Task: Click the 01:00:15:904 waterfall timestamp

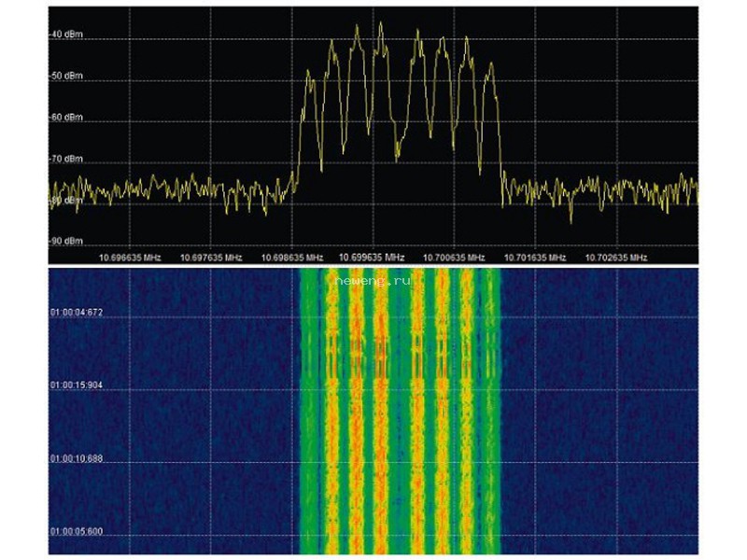Action: pyautogui.click(x=77, y=385)
